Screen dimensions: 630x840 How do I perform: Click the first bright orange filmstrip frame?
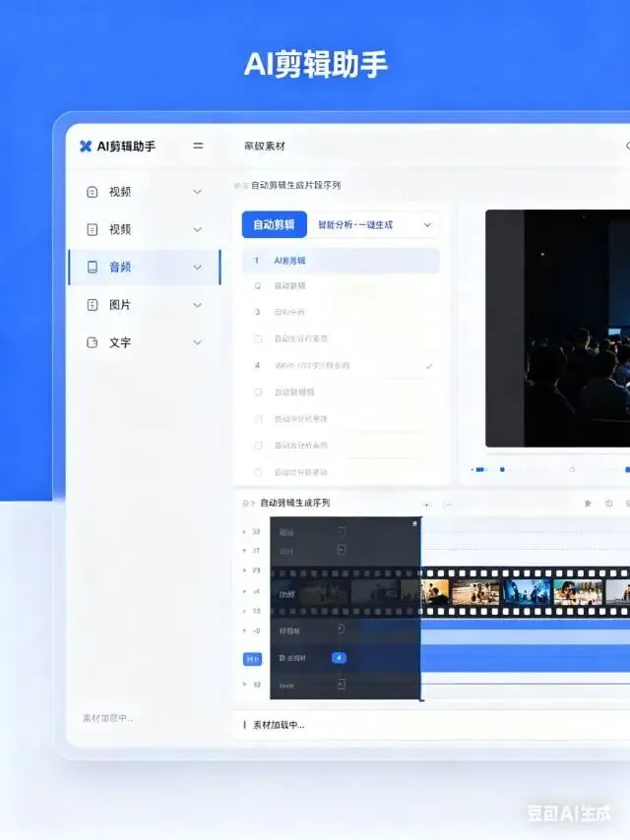(x=435, y=592)
